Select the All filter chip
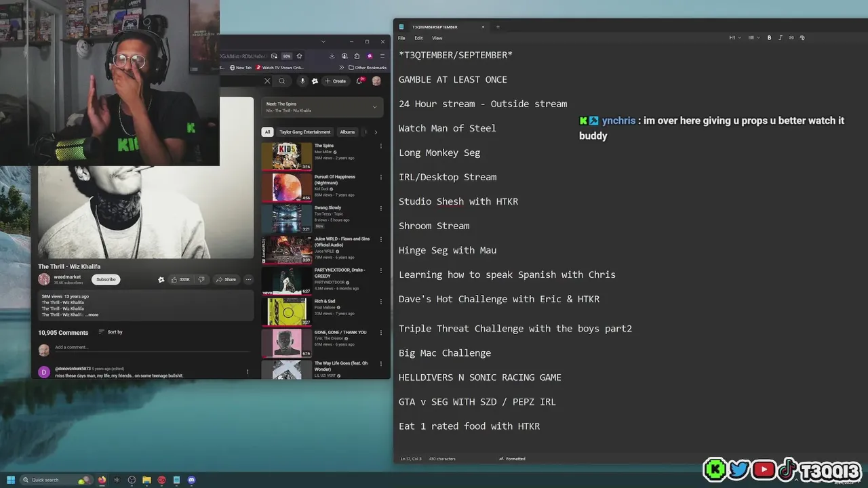The height and width of the screenshot is (488, 868). click(268, 132)
